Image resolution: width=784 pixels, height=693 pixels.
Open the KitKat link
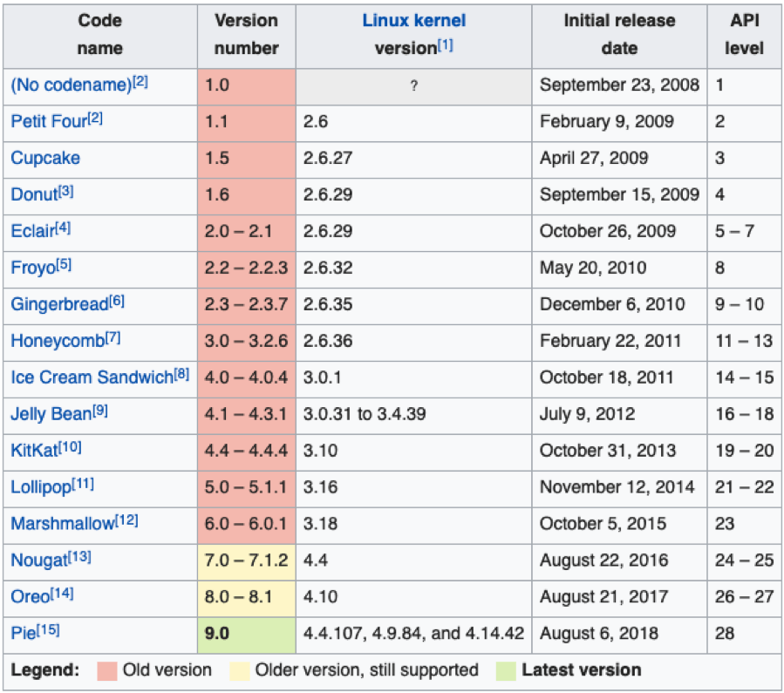[35, 450]
